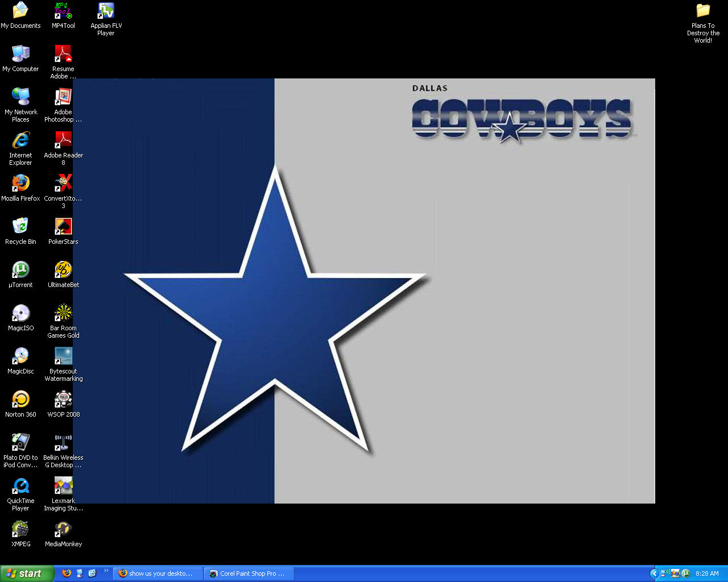The image size is (728, 582).
Task: Switch to the 'show us your deskto…' Firefox taskbar button
Action: tap(158, 573)
